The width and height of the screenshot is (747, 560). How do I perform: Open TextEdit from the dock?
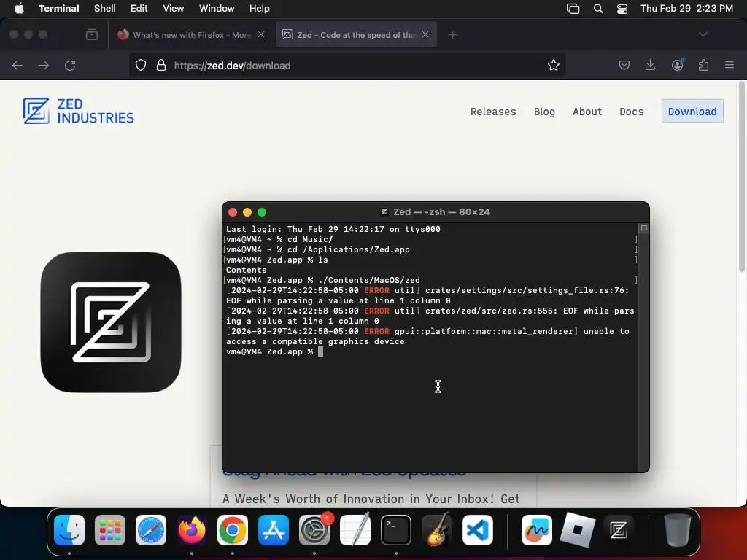[355, 530]
